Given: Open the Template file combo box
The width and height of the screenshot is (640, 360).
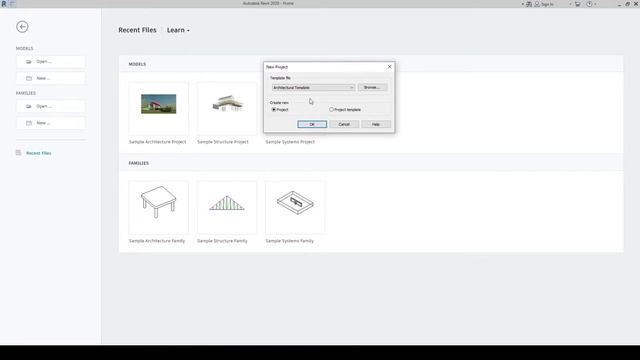Looking at the screenshot, I should click(x=313, y=87).
